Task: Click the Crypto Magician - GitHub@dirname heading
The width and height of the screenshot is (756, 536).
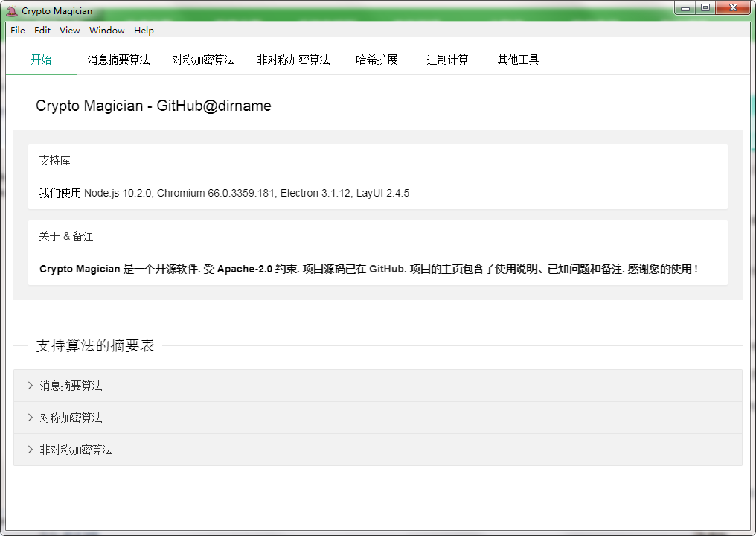Action: [153, 106]
